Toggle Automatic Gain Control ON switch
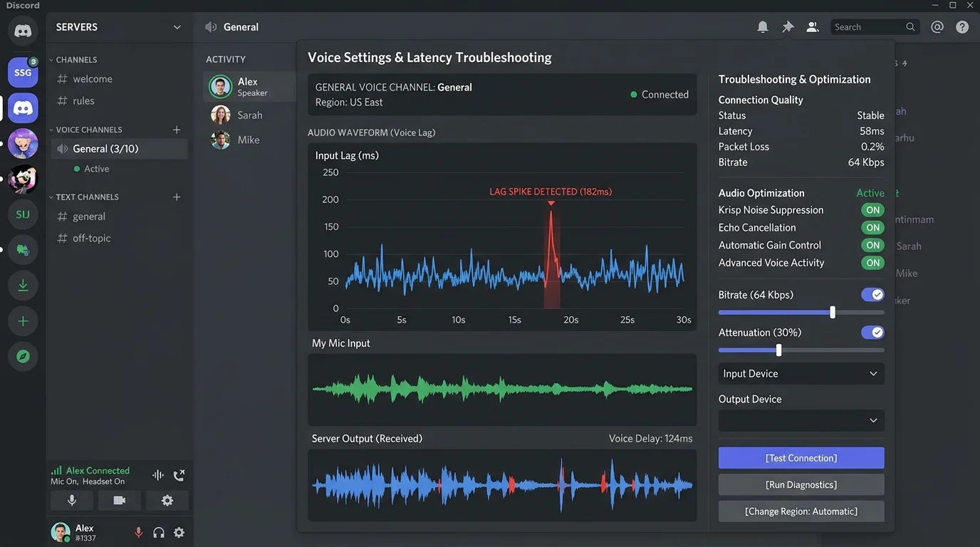980x547 pixels. pos(872,245)
